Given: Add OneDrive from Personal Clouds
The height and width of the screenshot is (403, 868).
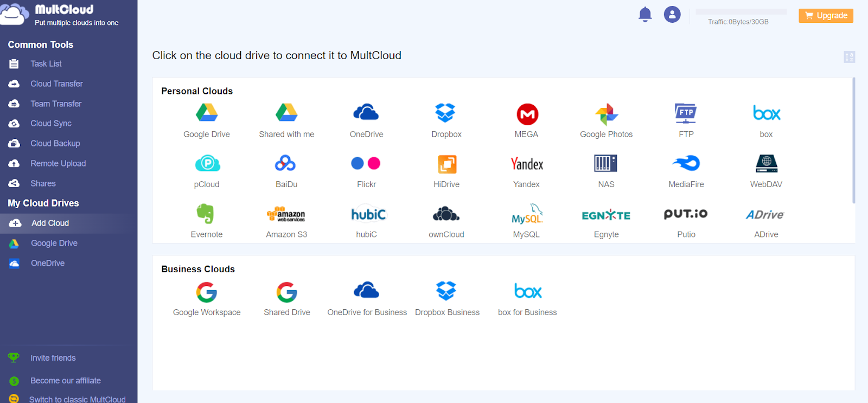Looking at the screenshot, I should [x=366, y=113].
